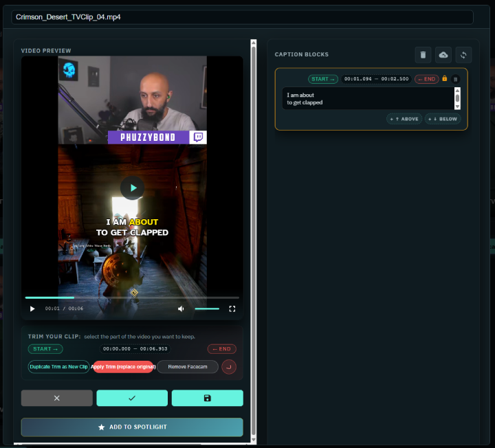Toggle the orange lock icon on caption block
The height and width of the screenshot is (448, 495).
(445, 78)
